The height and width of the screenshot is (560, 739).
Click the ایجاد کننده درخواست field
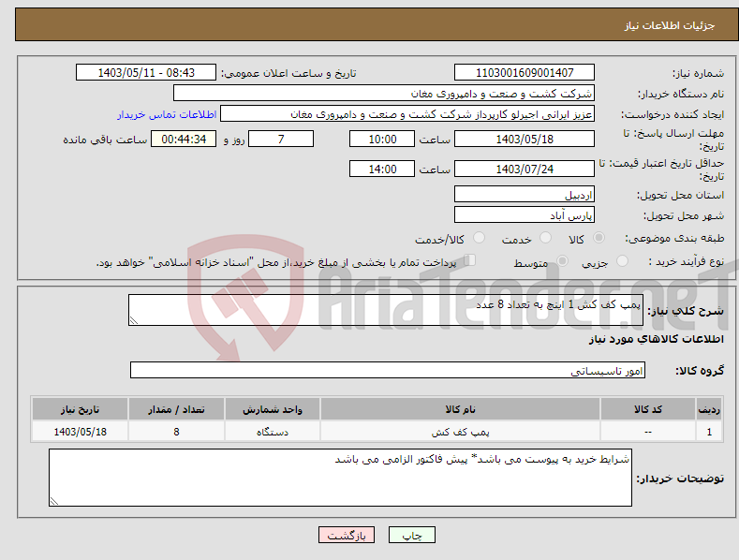click(407, 114)
